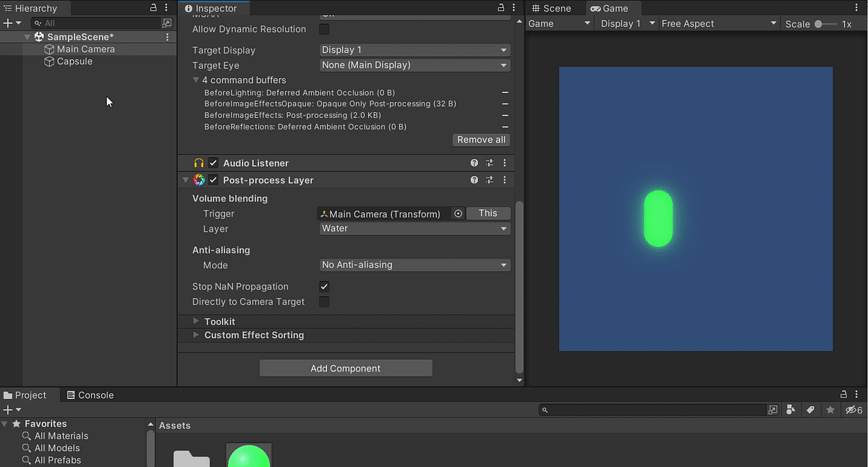
Task: Open the volume blending Layer dropdown showing Water
Action: (414, 229)
